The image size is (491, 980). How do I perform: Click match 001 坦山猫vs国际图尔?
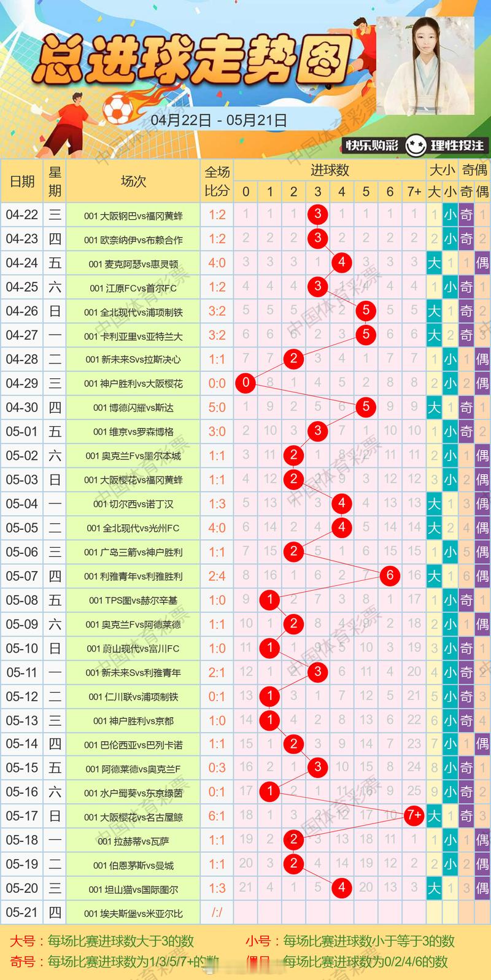133,889
